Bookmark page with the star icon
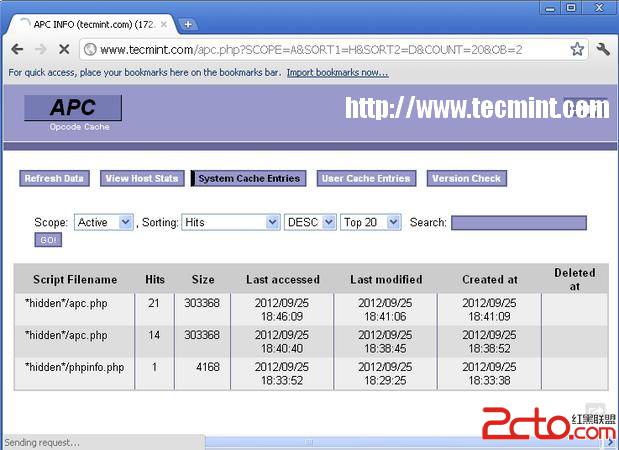The height and width of the screenshot is (450, 619). click(577, 49)
